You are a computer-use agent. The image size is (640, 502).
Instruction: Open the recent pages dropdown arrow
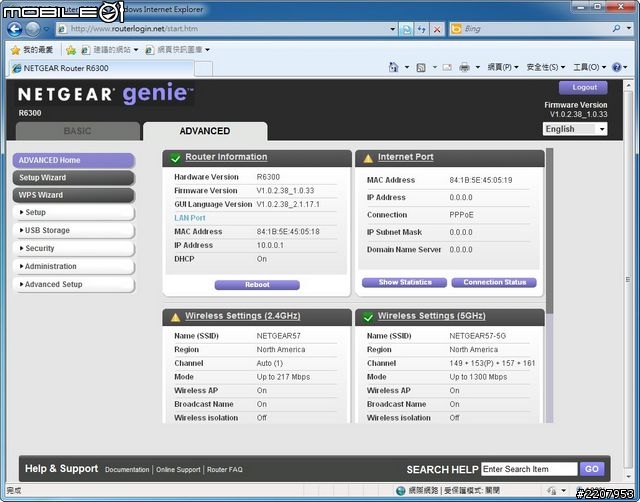point(47,29)
